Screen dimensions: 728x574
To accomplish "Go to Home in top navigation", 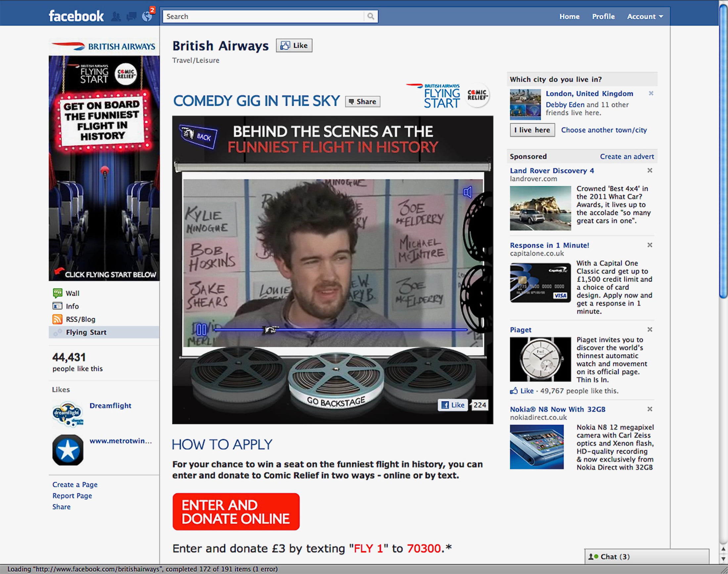I will (569, 17).
